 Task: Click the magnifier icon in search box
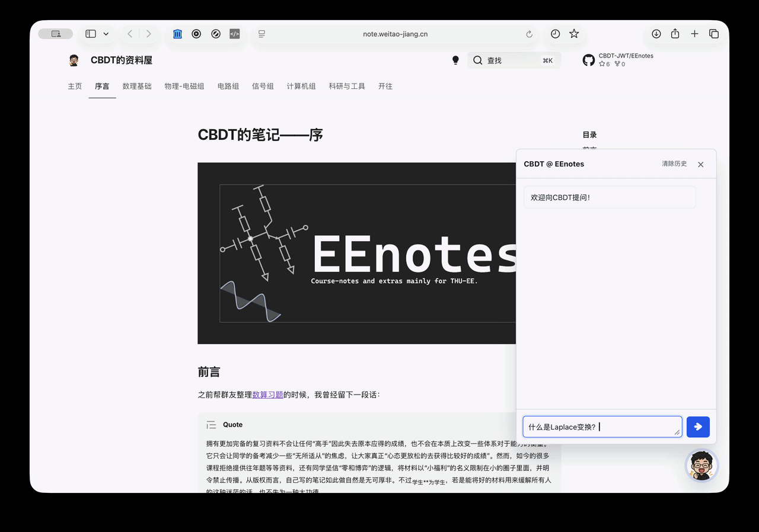coord(478,60)
